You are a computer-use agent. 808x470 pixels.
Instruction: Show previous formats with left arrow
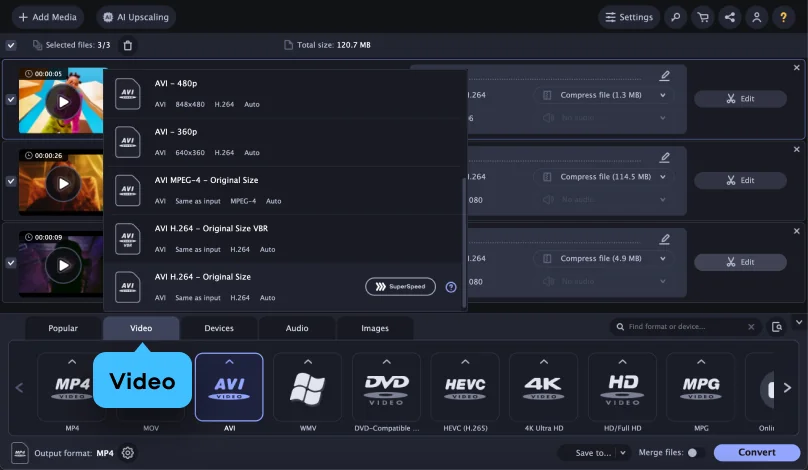click(x=20, y=388)
